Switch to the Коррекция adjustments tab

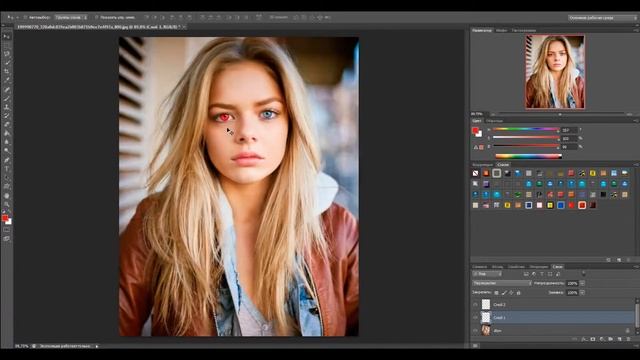coord(482,164)
